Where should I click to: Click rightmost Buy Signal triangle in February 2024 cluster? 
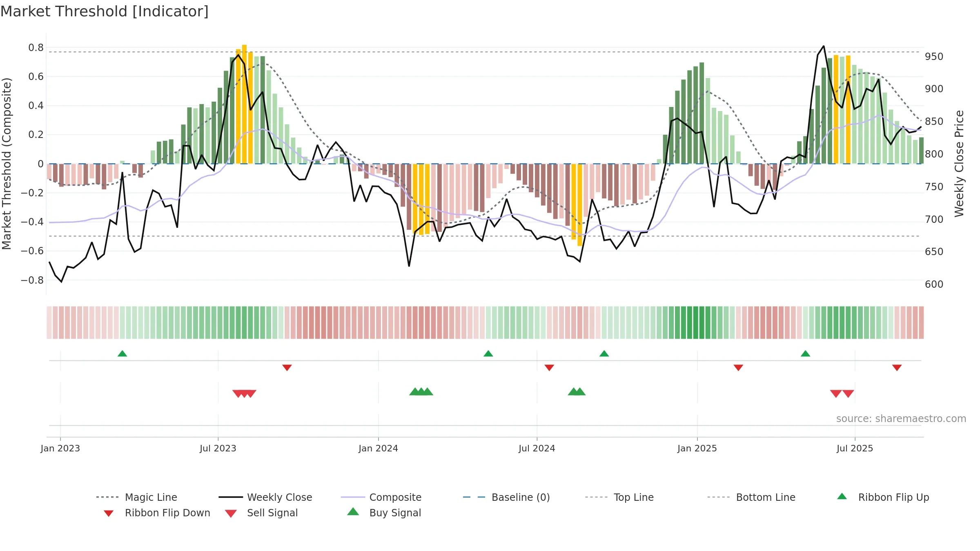428,391
